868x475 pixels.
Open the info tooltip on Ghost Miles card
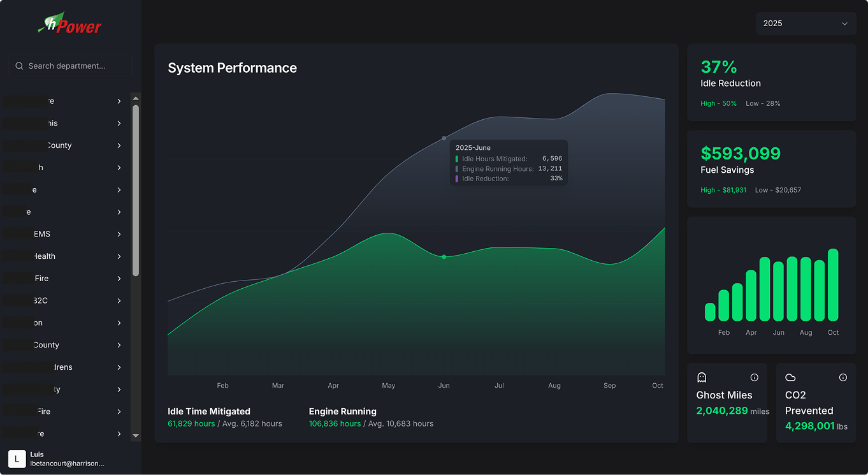(755, 377)
